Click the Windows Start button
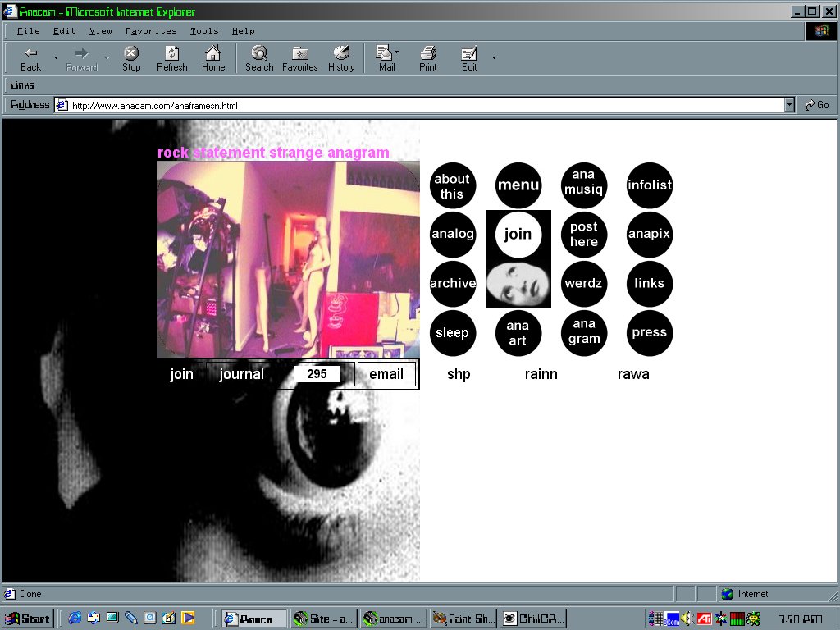This screenshot has width=840, height=630. click(x=28, y=619)
